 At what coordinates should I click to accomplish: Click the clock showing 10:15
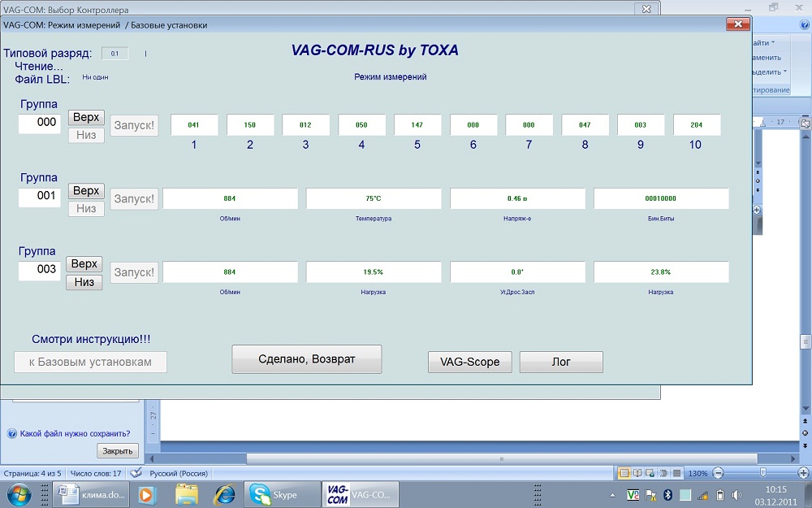pyautogui.click(x=775, y=489)
